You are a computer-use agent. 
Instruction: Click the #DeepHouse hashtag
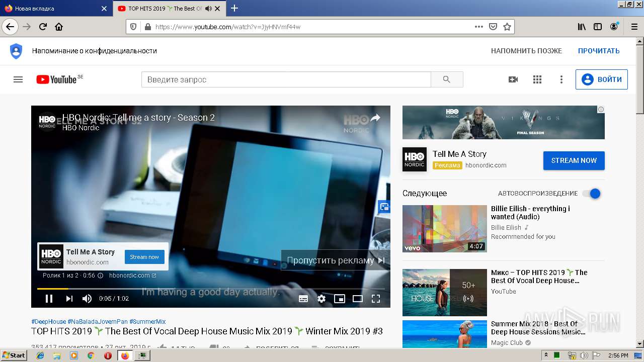point(48,322)
